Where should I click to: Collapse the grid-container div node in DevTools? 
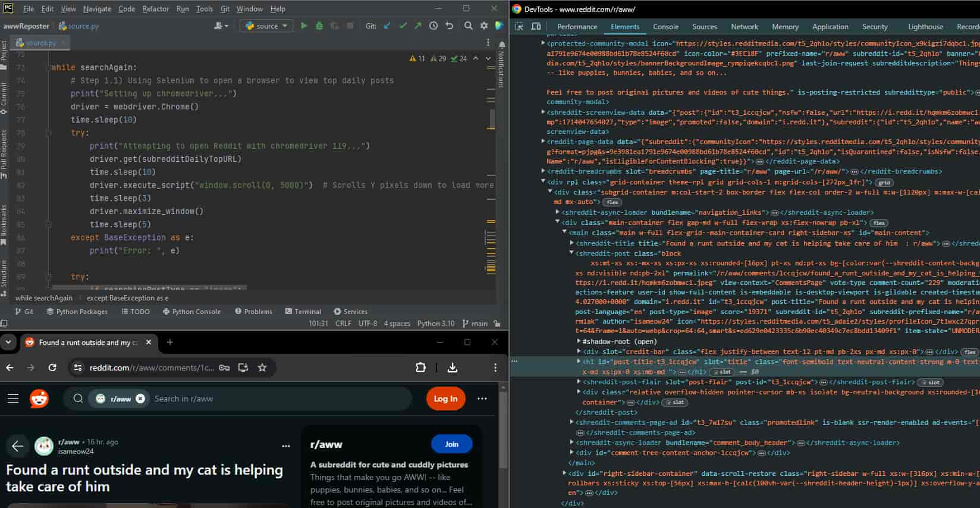click(543, 181)
